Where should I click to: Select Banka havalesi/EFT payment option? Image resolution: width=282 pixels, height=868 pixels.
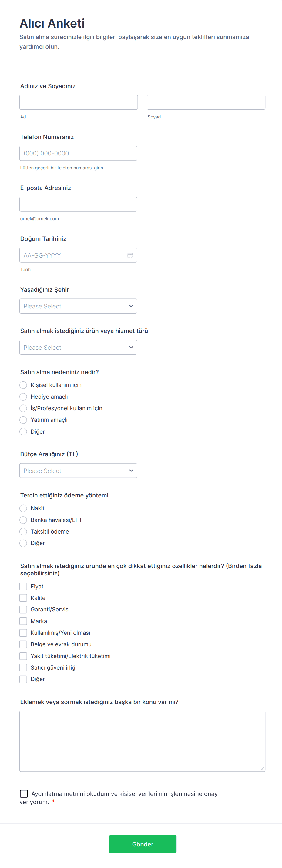pos(23,520)
